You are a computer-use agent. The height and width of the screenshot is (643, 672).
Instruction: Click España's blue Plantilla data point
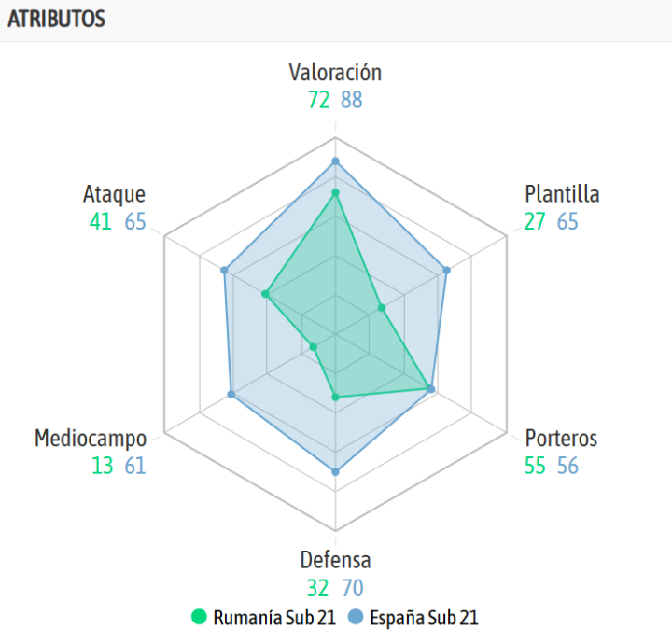[x=446, y=271]
